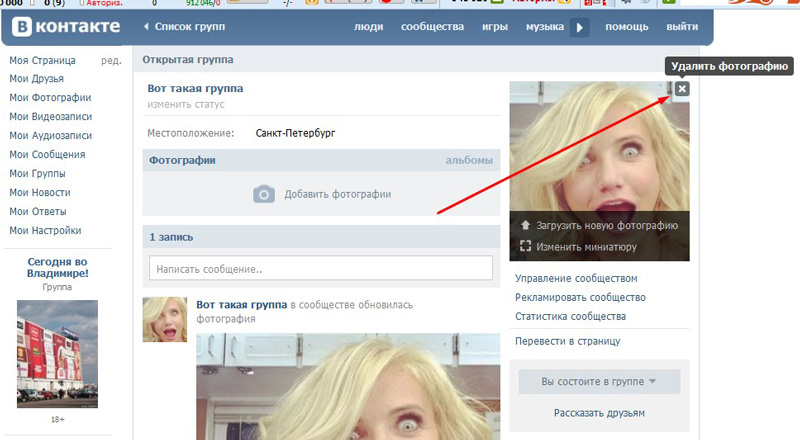Click Рассказать друзьям

pos(599,413)
